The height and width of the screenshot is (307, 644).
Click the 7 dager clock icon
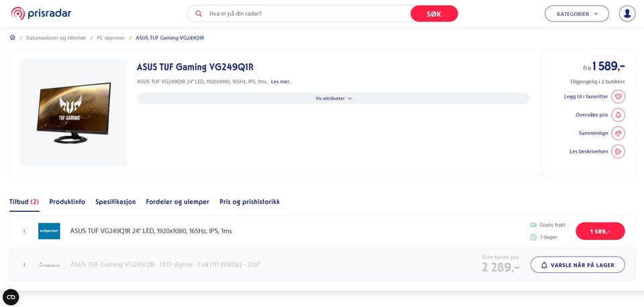point(533,237)
